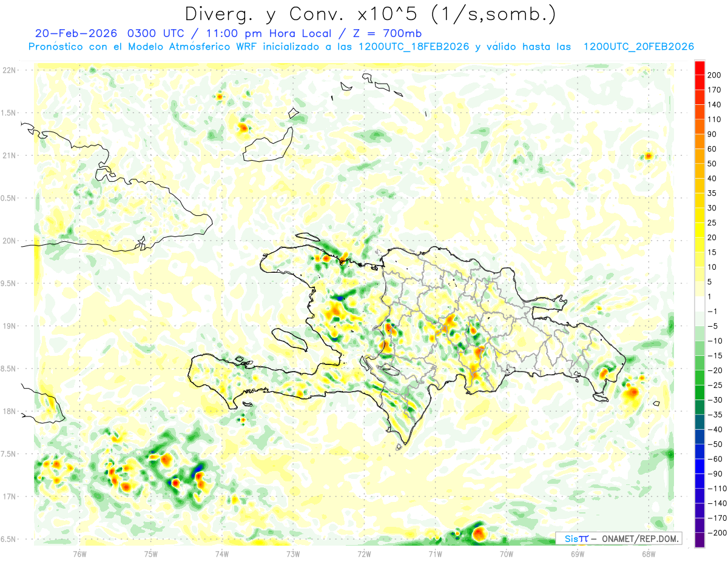Viewport: 728px width, 562px height.
Task: Select the "7.5N" latitude label
Action: click(x=9, y=454)
